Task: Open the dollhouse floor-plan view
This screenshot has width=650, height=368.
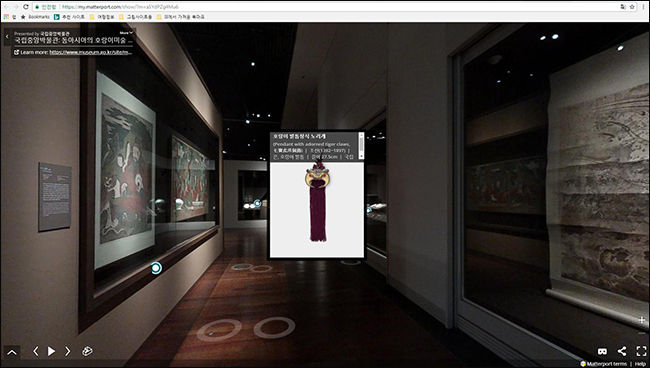Action: [87, 351]
